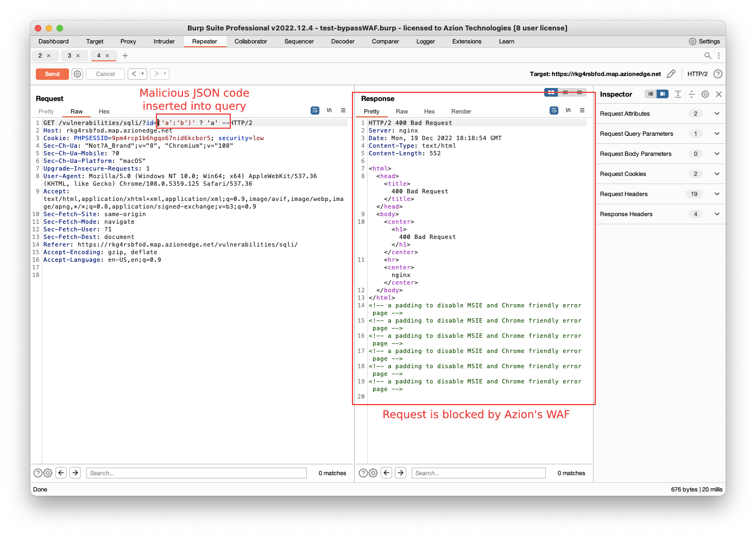Click the request search input field
The width and height of the screenshot is (756, 536).
[x=197, y=473]
